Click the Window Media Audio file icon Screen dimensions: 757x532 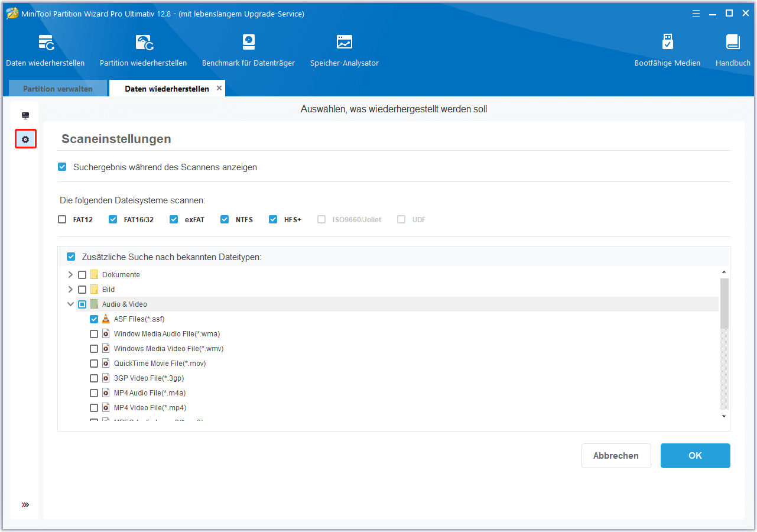click(106, 334)
